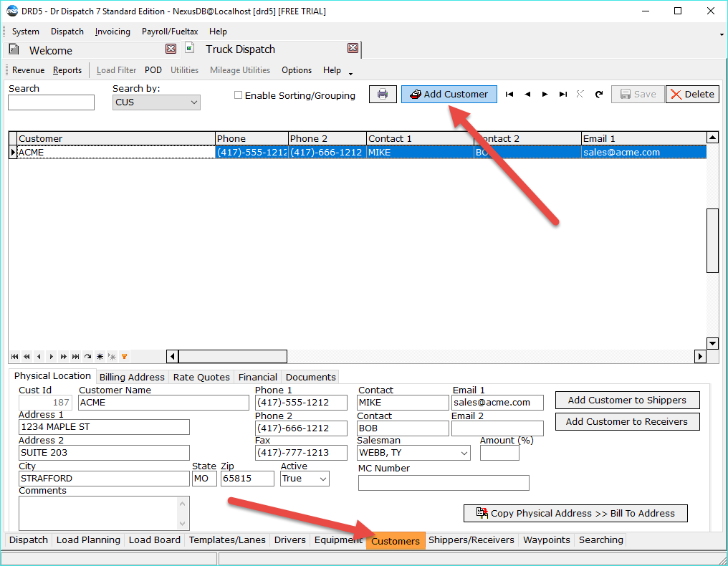Click the orange filter funnel icon
728x566 pixels.
[x=124, y=357]
